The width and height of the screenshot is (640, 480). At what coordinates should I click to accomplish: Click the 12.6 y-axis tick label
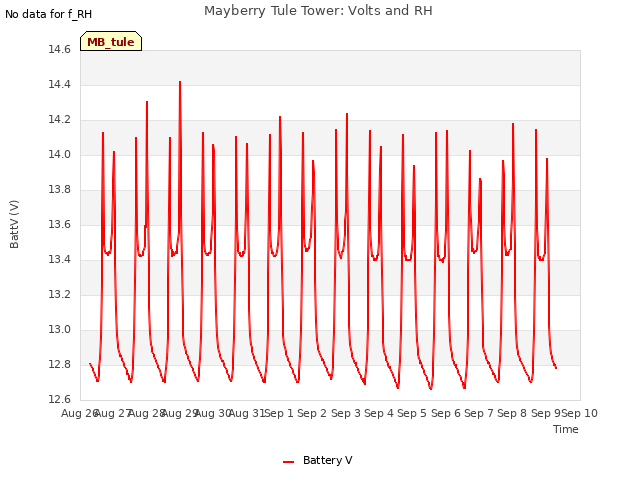(x=60, y=399)
